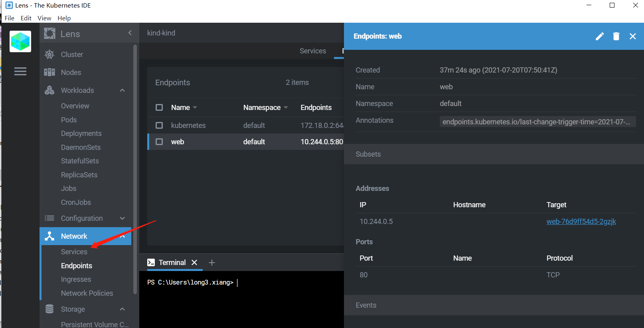Open ReplicaSets under Workloads
Viewport: 644px width, 328px height.
click(x=79, y=175)
